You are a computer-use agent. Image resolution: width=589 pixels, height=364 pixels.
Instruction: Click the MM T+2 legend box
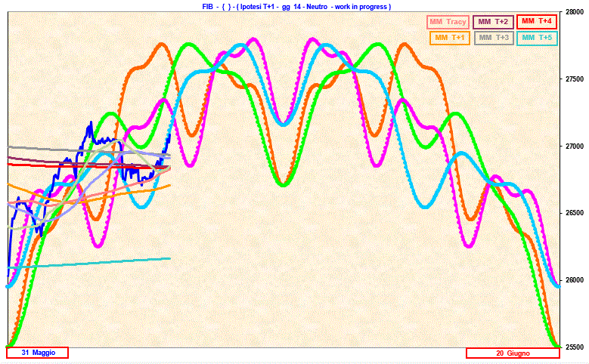pyautogui.click(x=493, y=22)
